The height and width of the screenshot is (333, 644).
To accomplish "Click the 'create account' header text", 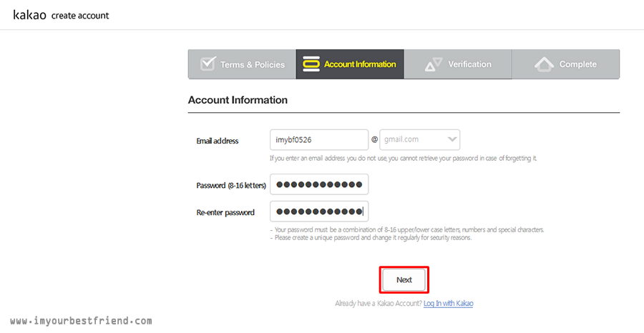I will [x=80, y=16].
